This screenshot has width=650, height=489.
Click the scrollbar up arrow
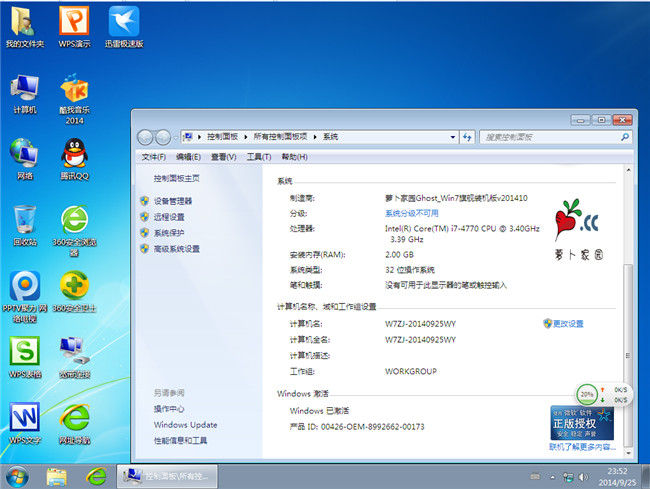coord(628,170)
